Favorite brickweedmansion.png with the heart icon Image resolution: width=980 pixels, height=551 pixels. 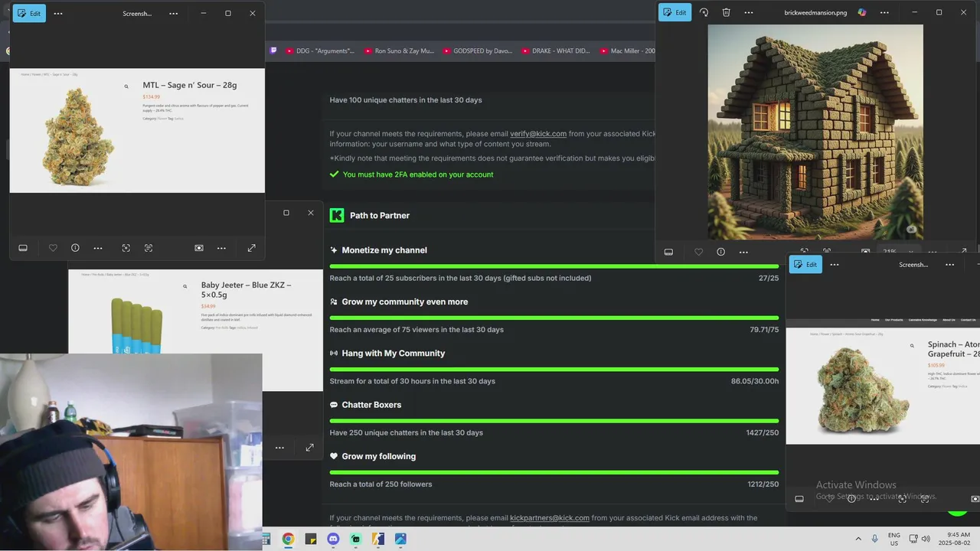[x=698, y=252]
